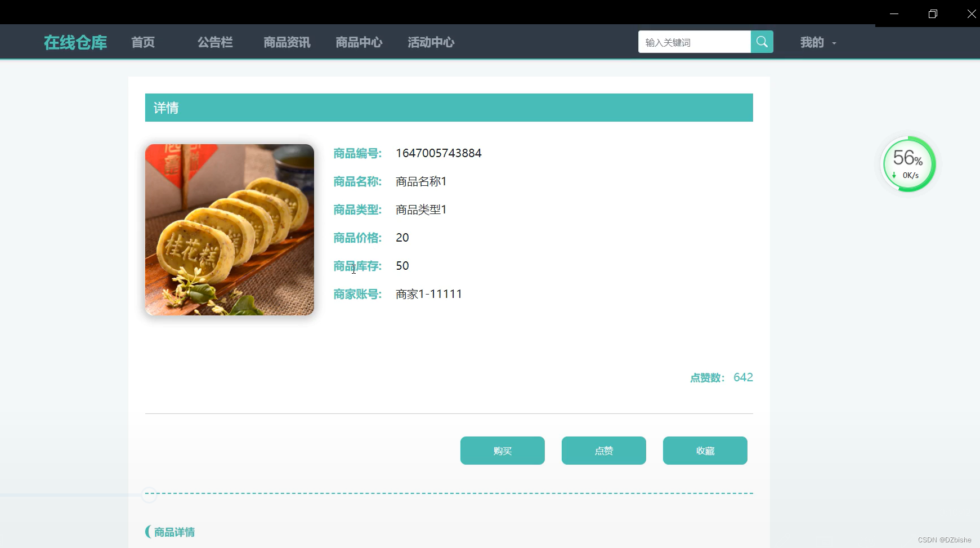Image resolution: width=980 pixels, height=548 pixels.
Task: Click the 购买 button
Action: pyautogui.click(x=503, y=451)
